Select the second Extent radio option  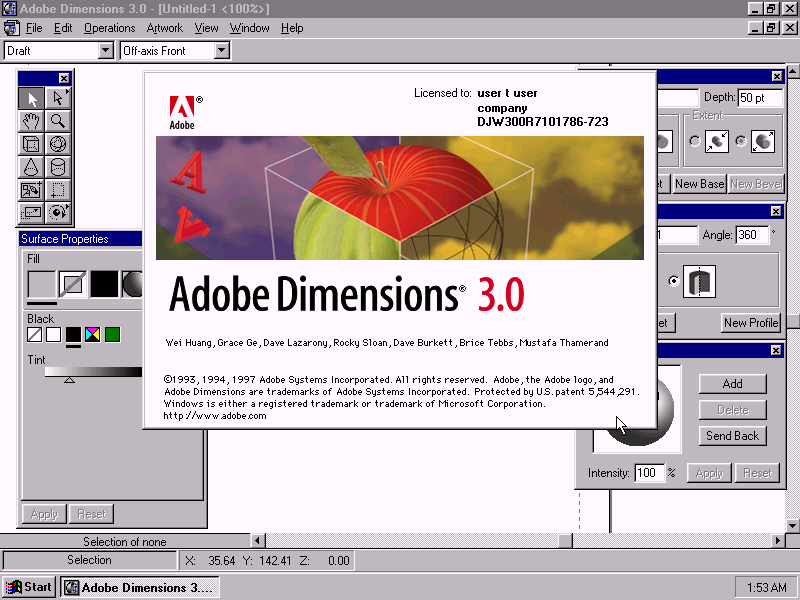tap(741, 142)
